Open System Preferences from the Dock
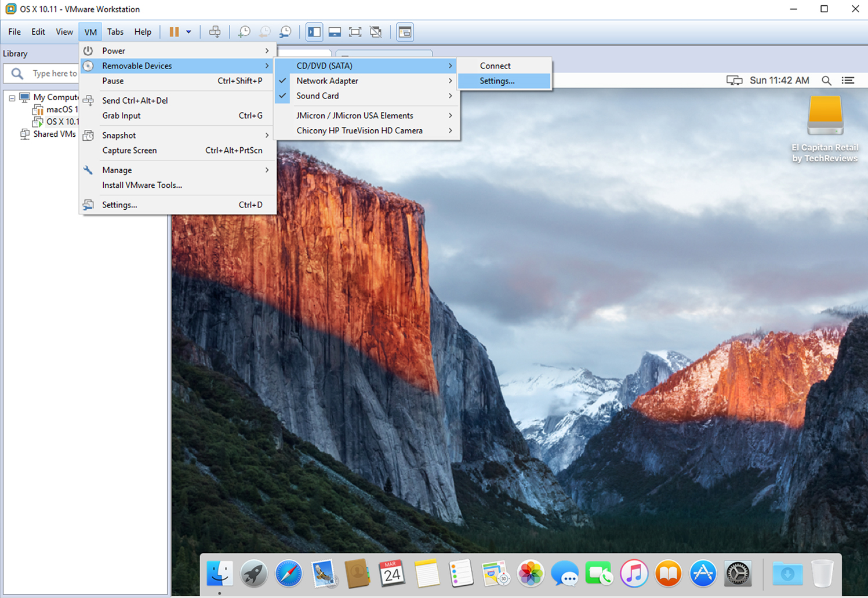Image resolution: width=868 pixels, height=598 pixels. (738, 574)
